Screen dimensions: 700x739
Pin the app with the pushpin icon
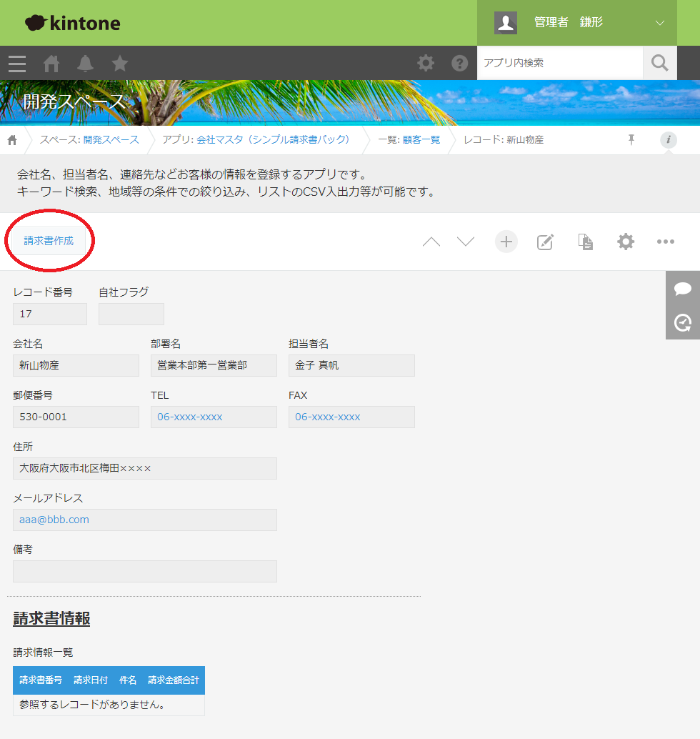click(631, 139)
